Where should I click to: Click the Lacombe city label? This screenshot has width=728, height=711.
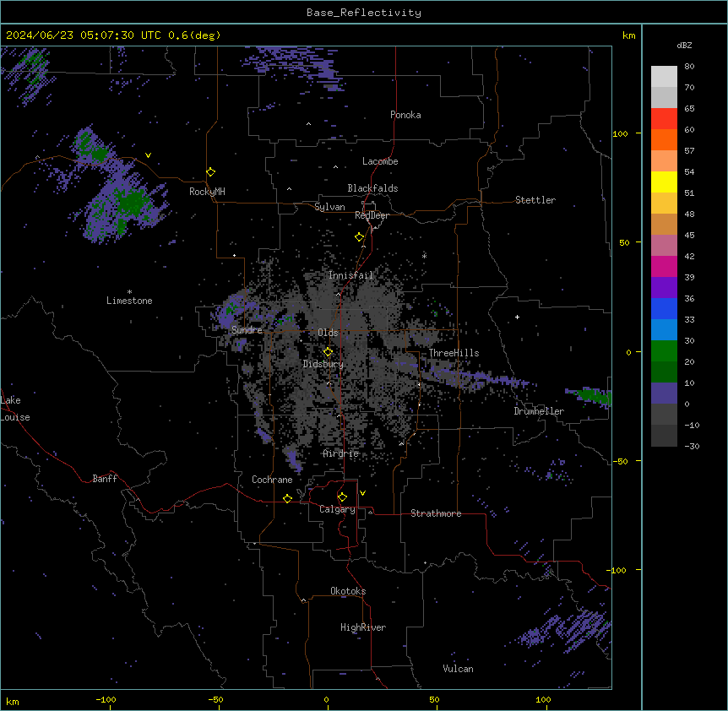pos(380,161)
